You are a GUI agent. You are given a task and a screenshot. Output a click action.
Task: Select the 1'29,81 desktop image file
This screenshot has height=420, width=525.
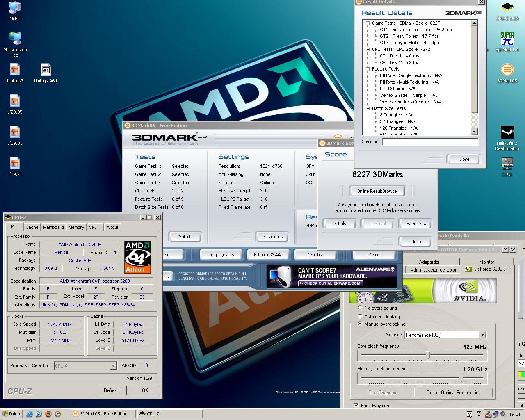click(x=15, y=135)
